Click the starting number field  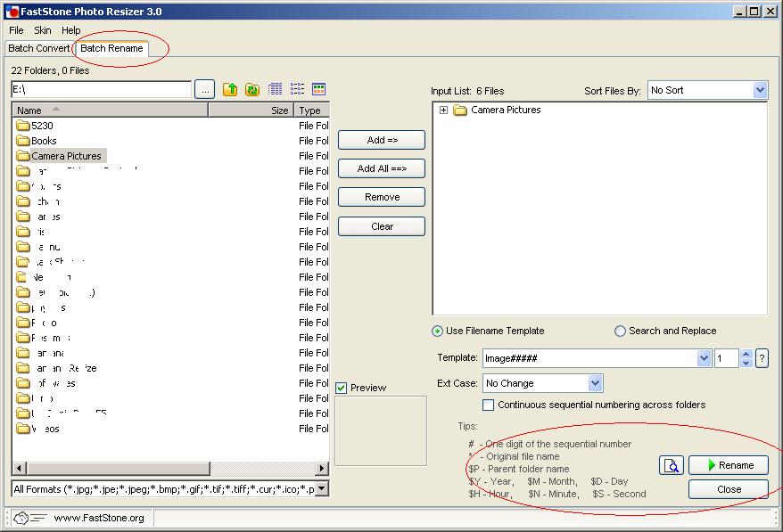coord(727,358)
